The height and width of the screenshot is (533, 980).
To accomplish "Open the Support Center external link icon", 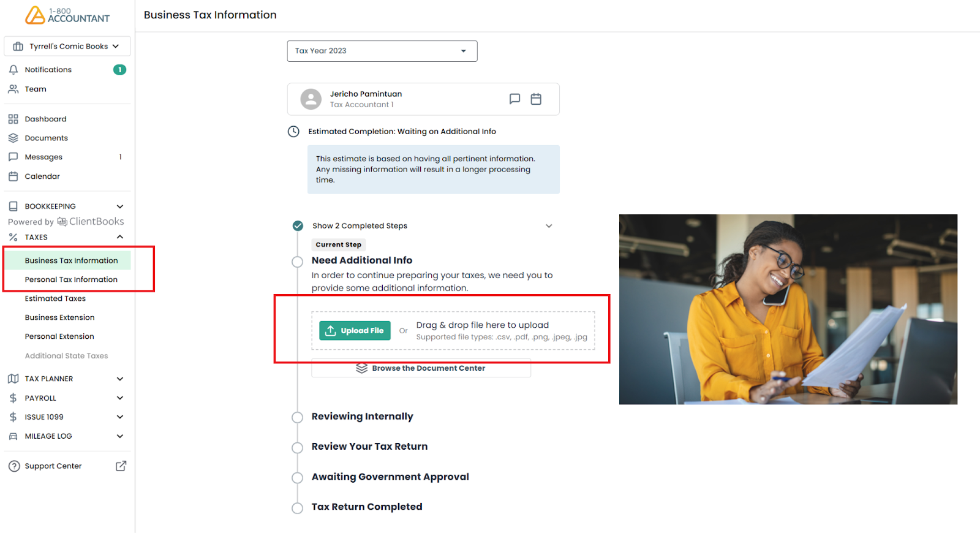I will pyautogui.click(x=121, y=466).
